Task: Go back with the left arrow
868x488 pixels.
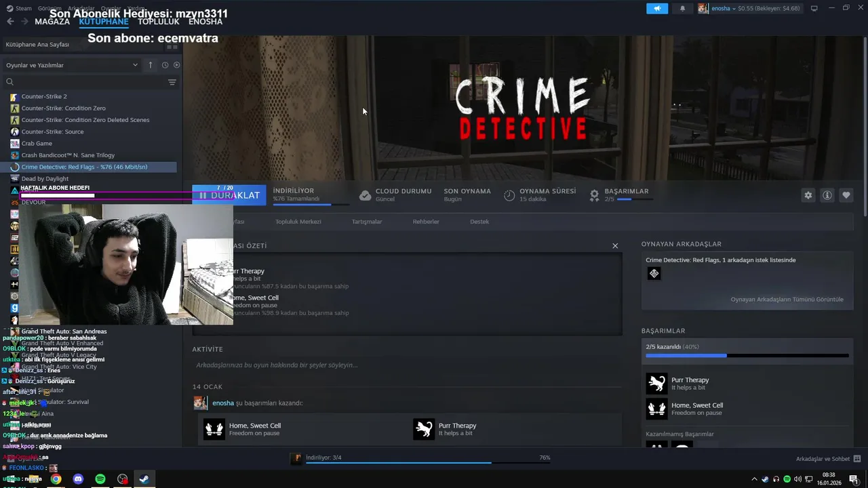Action: 10,22
